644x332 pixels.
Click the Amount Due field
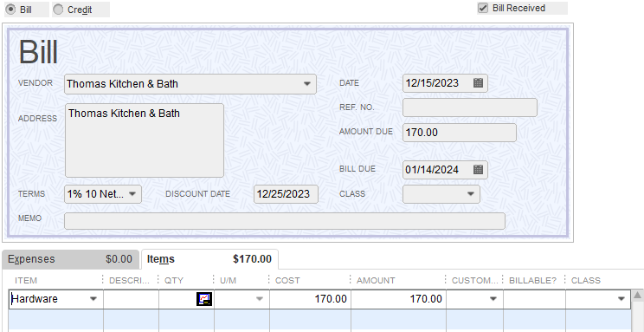click(x=459, y=133)
